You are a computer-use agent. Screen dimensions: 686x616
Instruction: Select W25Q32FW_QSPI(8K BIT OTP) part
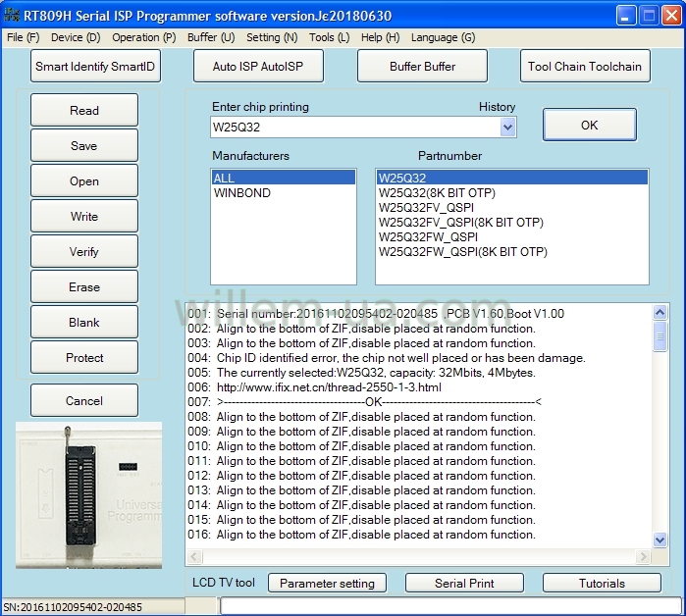(x=511, y=252)
